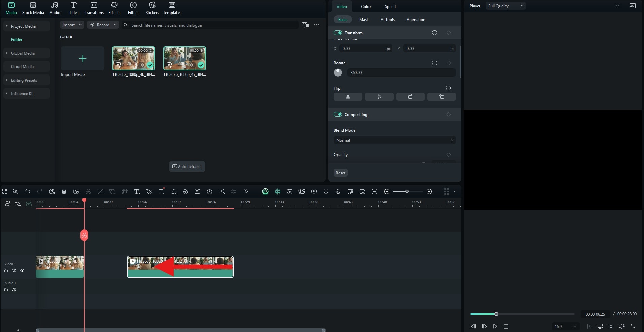Open the Animation sub-tab
644x332 pixels.
point(416,19)
